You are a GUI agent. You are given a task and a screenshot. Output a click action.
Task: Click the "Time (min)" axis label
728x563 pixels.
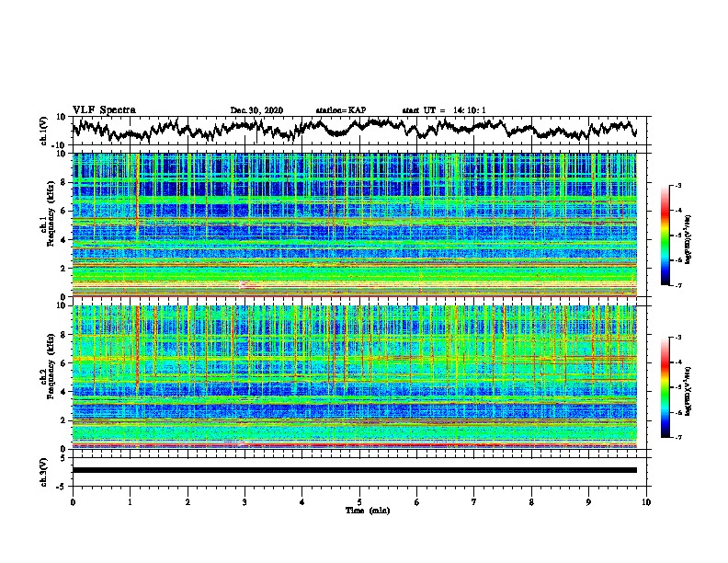[368, 511]
